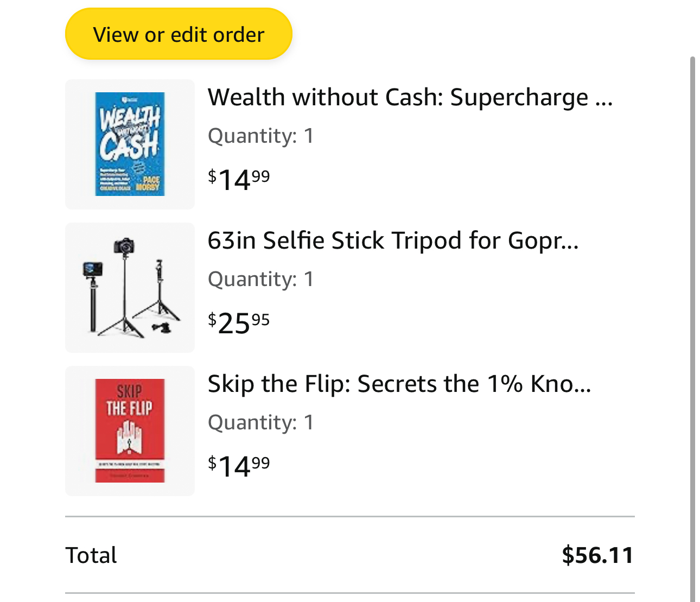
Task: Click the vertical scrollbar on the right edge
Action: pos(692,326)
